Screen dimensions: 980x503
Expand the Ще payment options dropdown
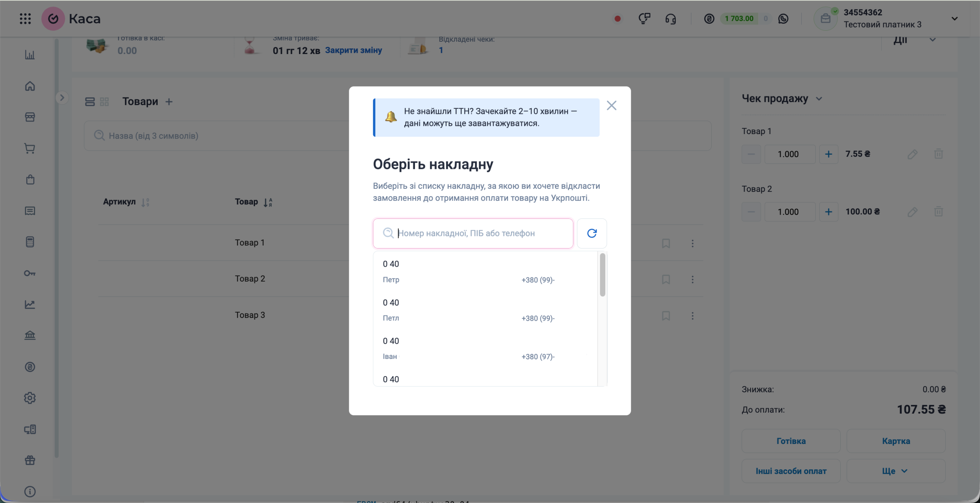pos(895,471)
